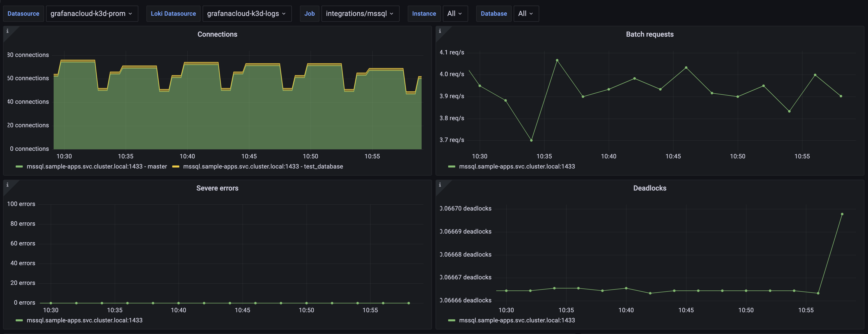Screen dimensions: 868x334
Task: Click the info icon on Deadlocks panel
Action: [440, 184]
